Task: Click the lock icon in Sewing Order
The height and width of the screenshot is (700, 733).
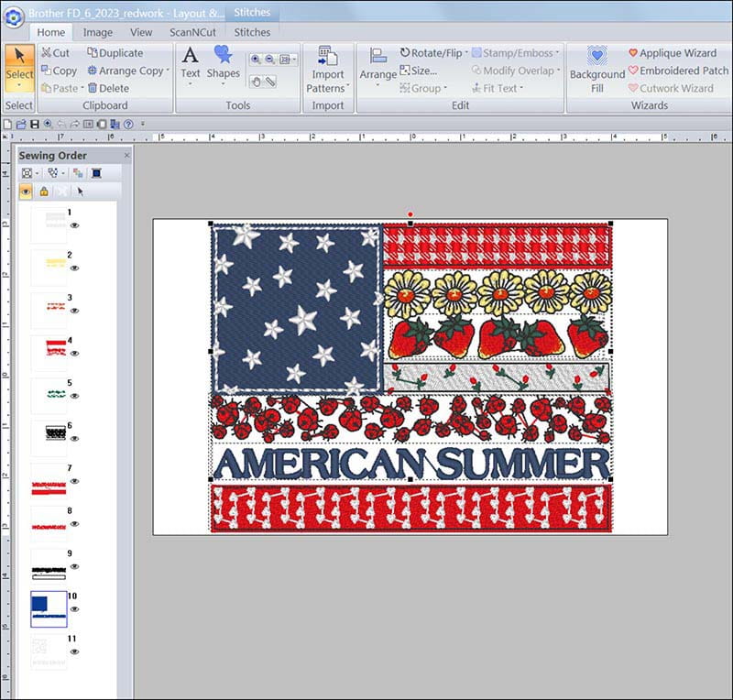Action: click(43, 191)
